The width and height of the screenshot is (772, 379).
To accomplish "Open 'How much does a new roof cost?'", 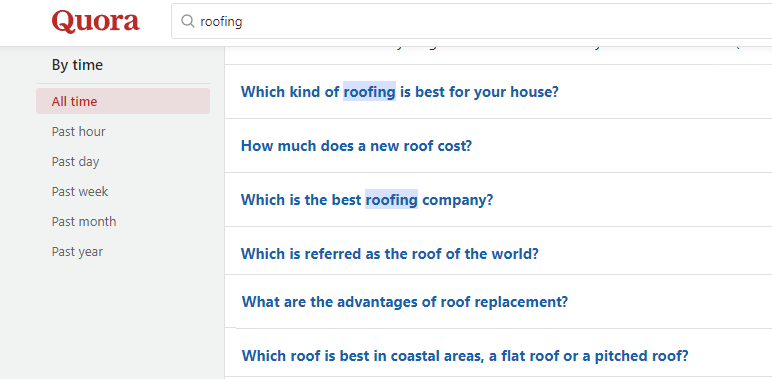I will click(356, 146).
